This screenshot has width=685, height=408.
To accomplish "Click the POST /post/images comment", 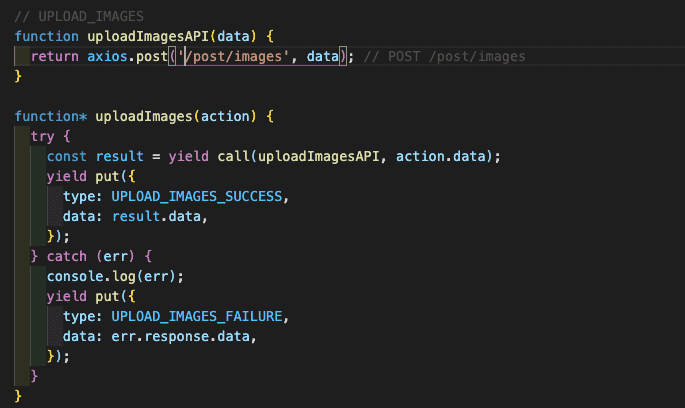I will coord(444,56).
